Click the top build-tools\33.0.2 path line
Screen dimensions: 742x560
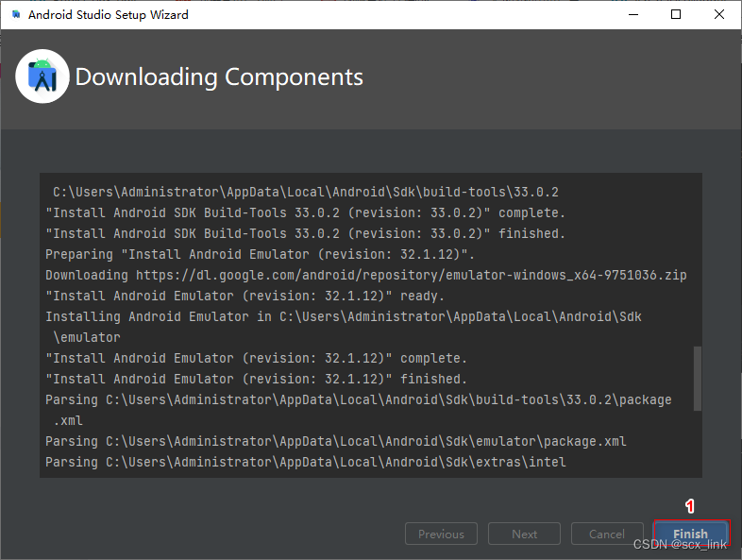pyautogui.click(x=306, y=193)
